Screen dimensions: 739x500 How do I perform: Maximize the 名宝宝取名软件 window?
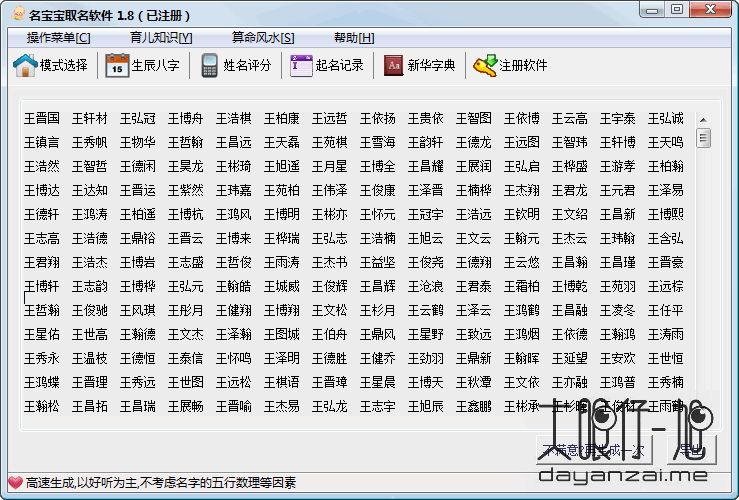(677, 9)
